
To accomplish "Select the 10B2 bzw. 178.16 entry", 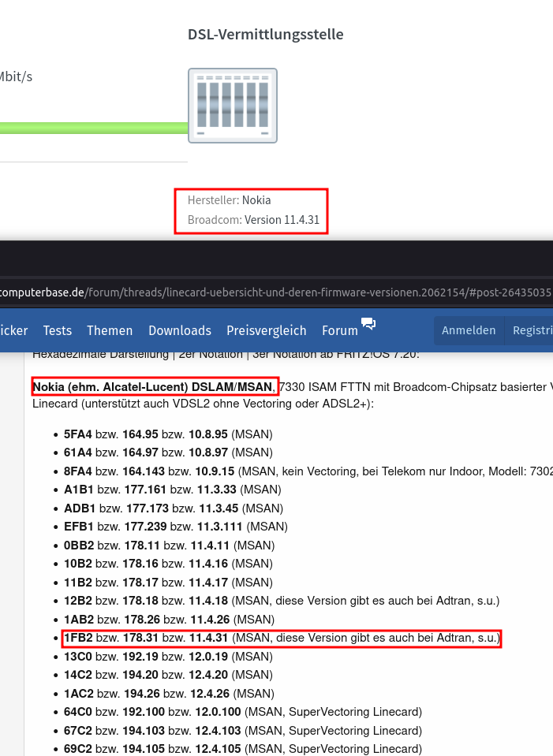I will (168, 564).
